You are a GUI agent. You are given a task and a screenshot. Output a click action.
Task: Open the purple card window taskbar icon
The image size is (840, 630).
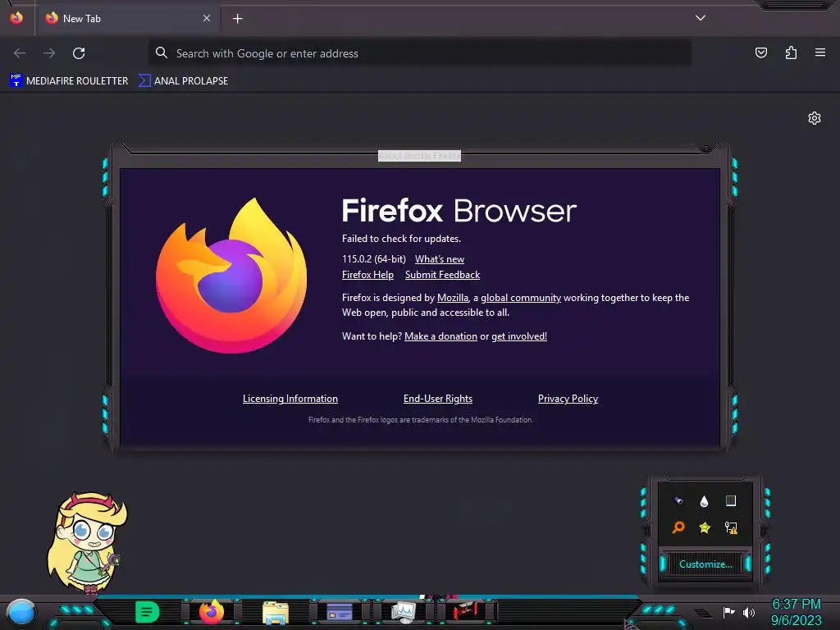coord(339,611)
